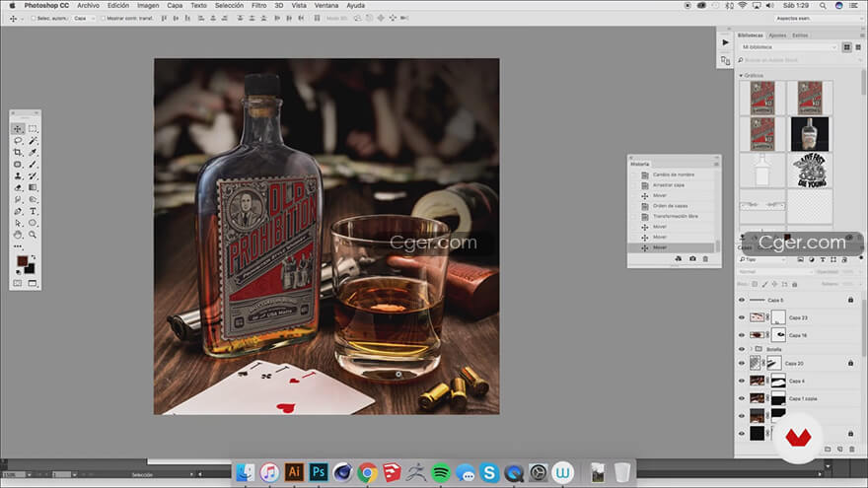Expand the Botella layer group
Viewport: 868px width, 488px height.
tap(753, 348)
